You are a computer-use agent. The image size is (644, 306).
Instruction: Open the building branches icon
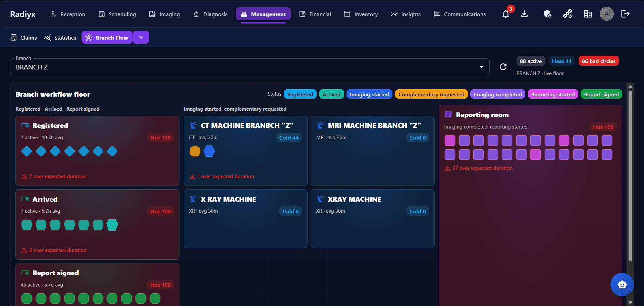click(x=588, y=14)
